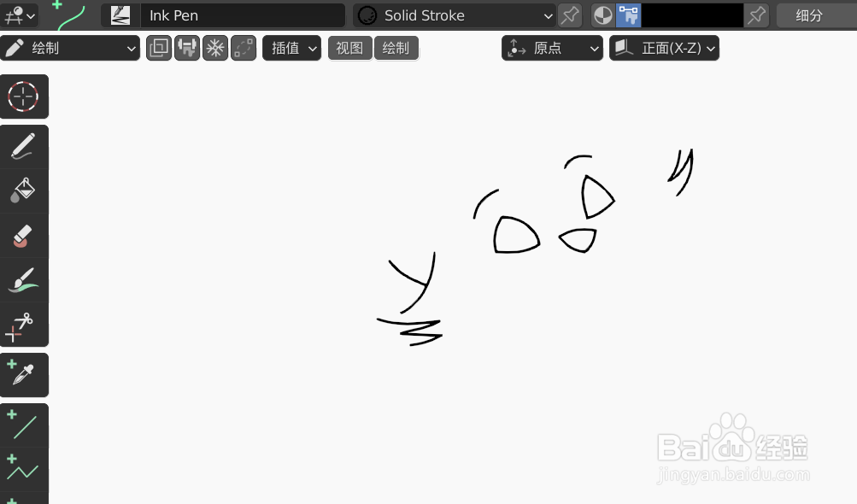Select the Polyline tool
857x504 pixels.
(24, 470)
